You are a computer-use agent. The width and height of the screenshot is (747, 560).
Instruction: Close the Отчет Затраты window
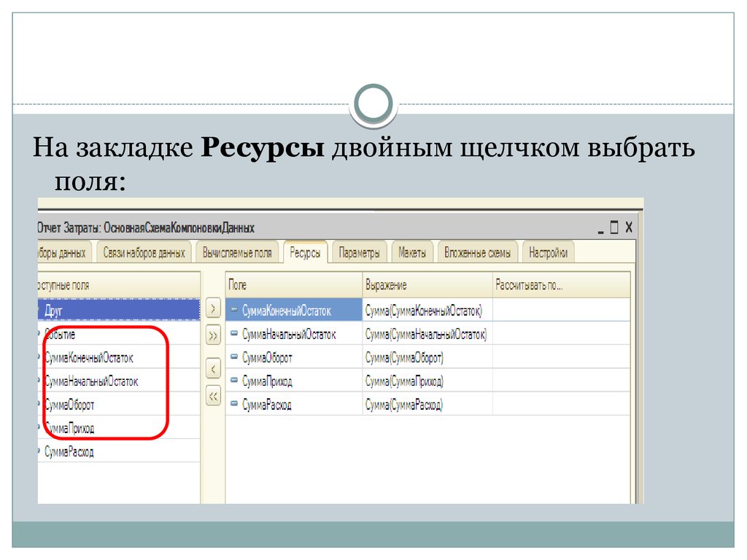[x=629, y=227]
